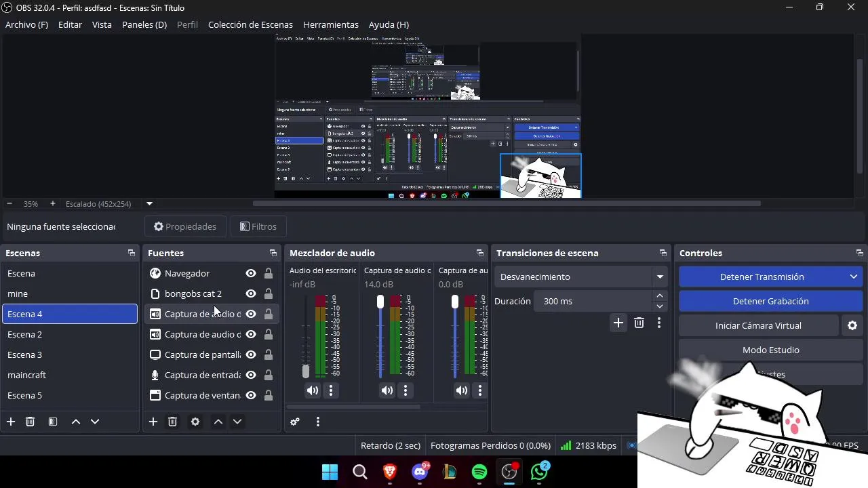The width and height of the screenshot is (868, 488).
Task: Add a scene transition with plus icon
Action: (618, 323)
